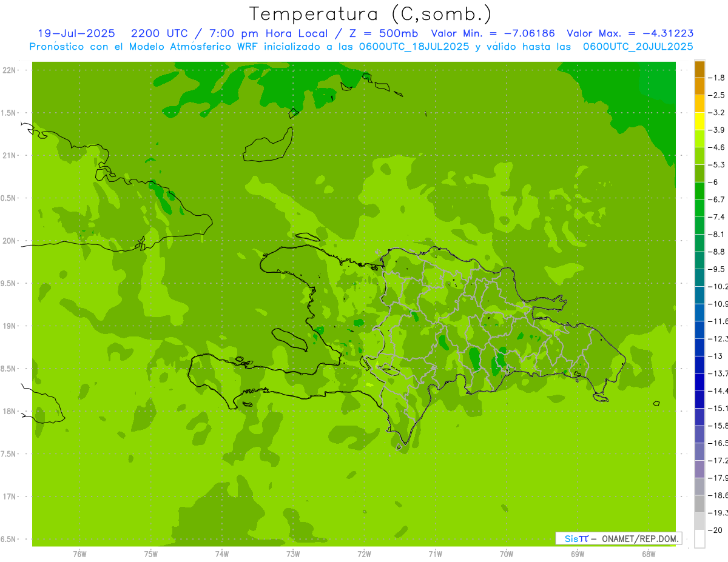Pick the blue swatch between -13 and -13.7
Image resolution: width=728 pixels, height=562 pixels.
(699, 365)
